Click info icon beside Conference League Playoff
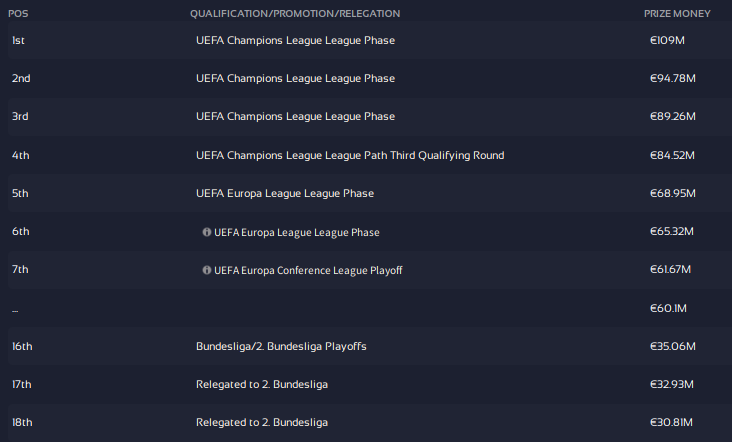The image size is (732, 442). (x=207, y=270)
